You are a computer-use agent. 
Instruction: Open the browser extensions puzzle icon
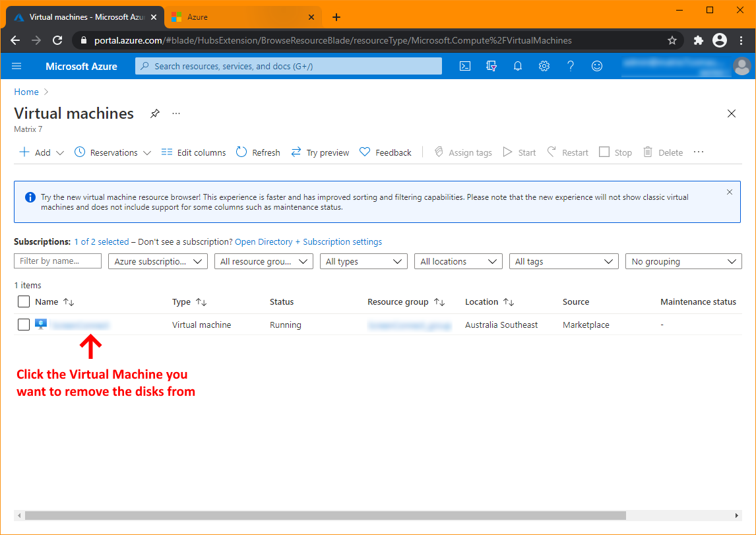(x=698, y=40)
